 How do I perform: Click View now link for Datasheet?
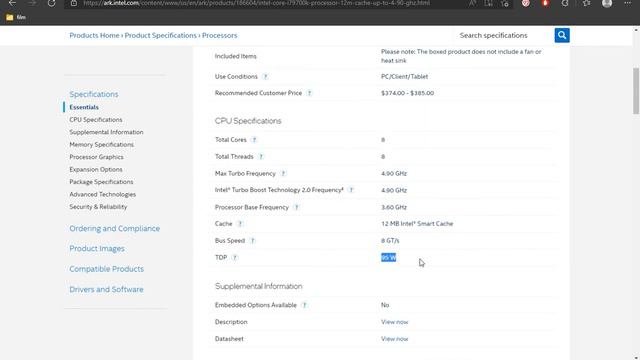point(394,339)
